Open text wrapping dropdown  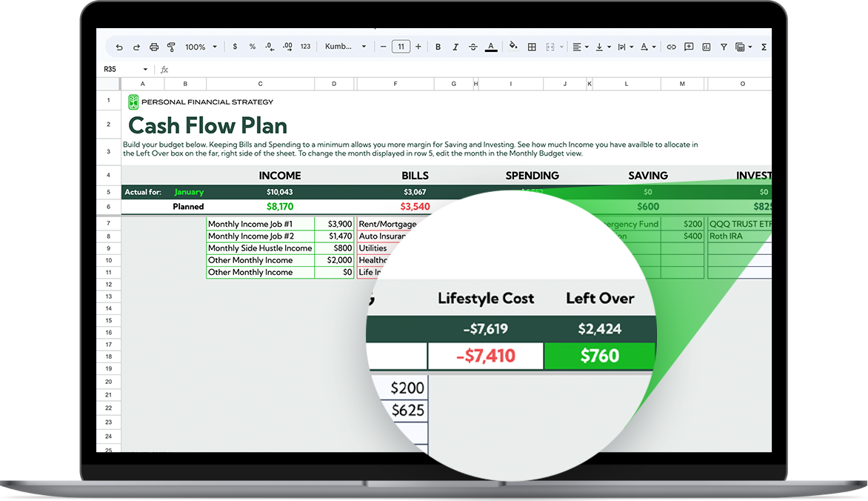pos(626,47)
